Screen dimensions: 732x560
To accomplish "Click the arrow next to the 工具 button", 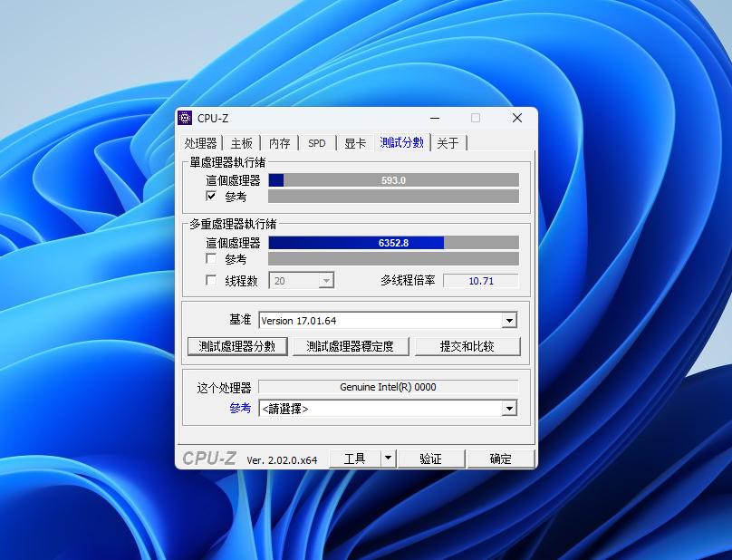I will (x=389, y=458).
